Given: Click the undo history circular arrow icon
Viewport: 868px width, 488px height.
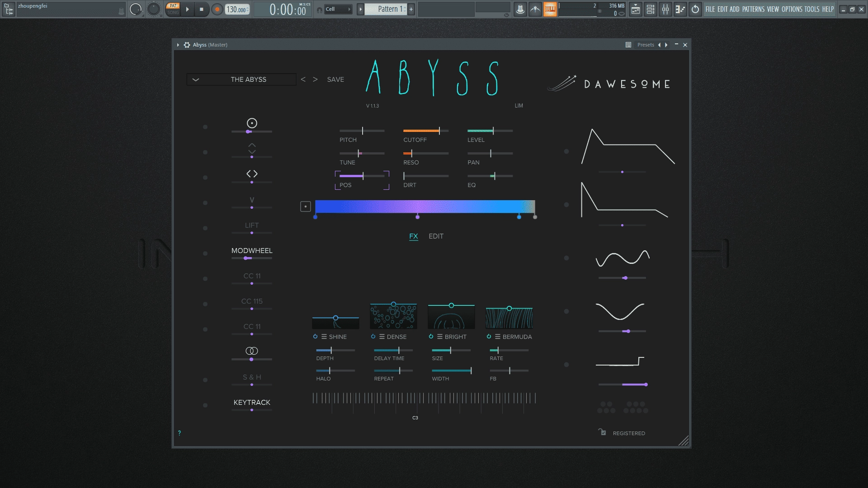Looking at the screenshot, I should [x=695, y=9].
